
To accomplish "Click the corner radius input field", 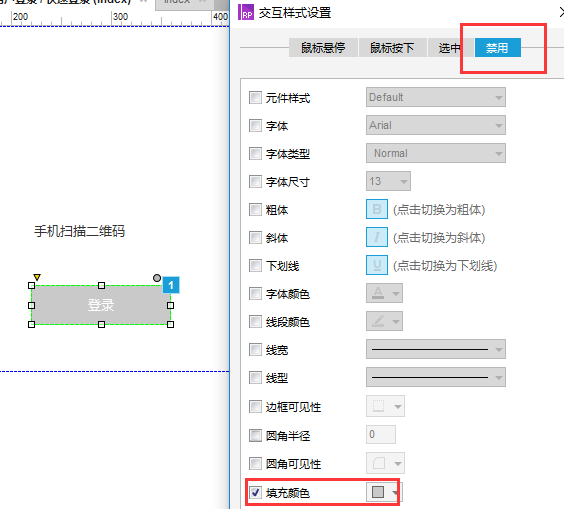I will [x=381, y=435].
